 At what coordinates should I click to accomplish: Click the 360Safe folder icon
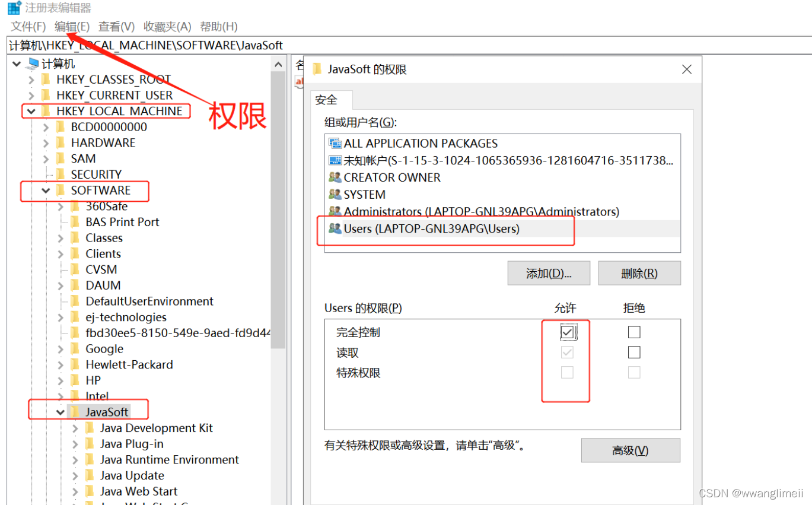point(75,206)
